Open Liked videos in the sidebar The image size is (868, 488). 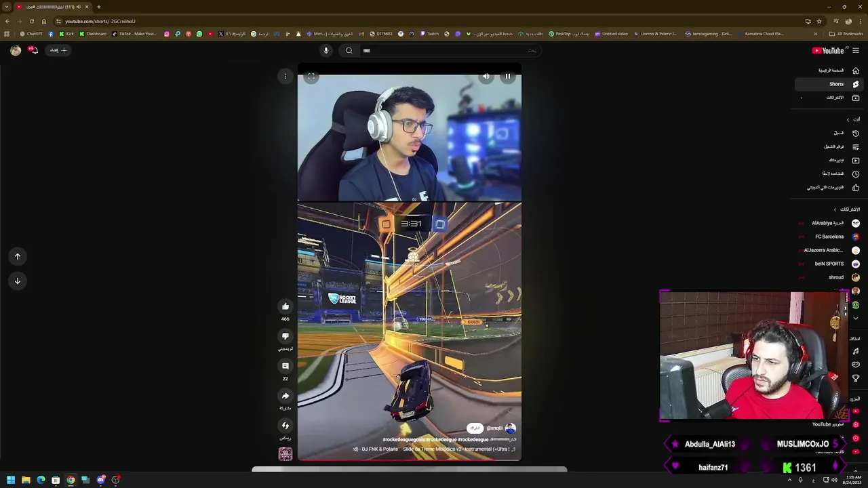pos(828,187)
